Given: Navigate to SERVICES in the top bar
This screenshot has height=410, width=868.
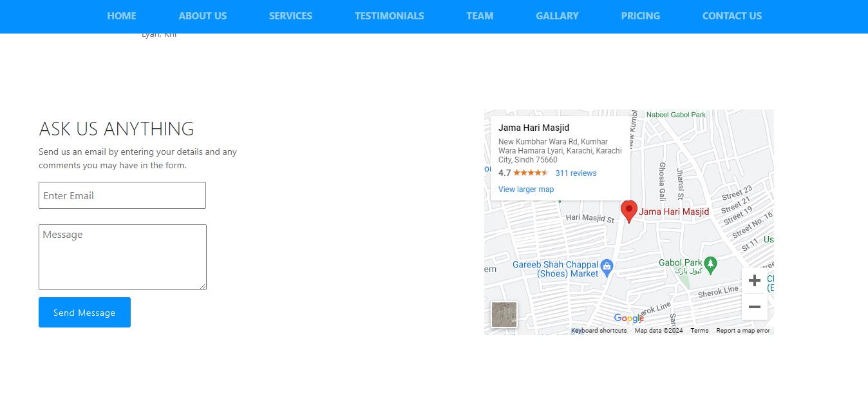Looking at the screenshot, I should coord(290,16).
